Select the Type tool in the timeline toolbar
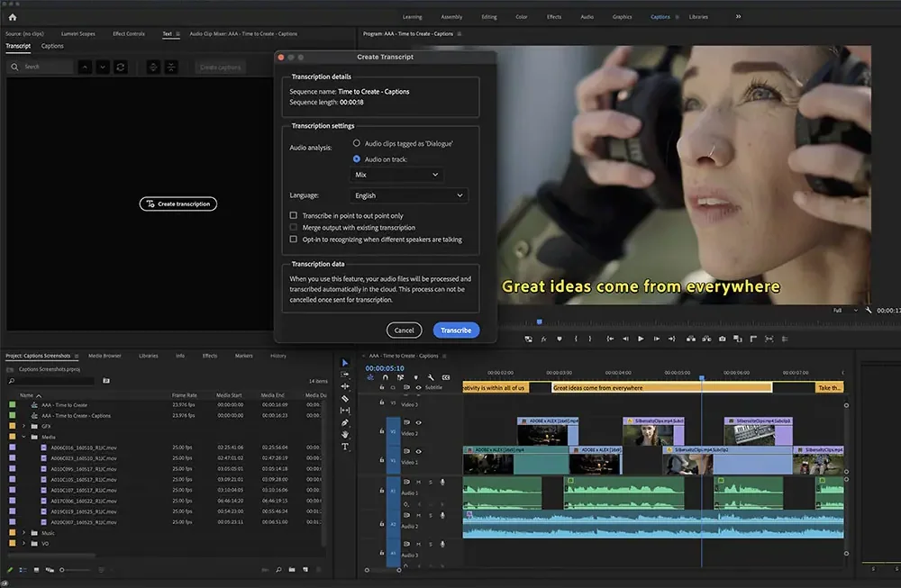 345,445
